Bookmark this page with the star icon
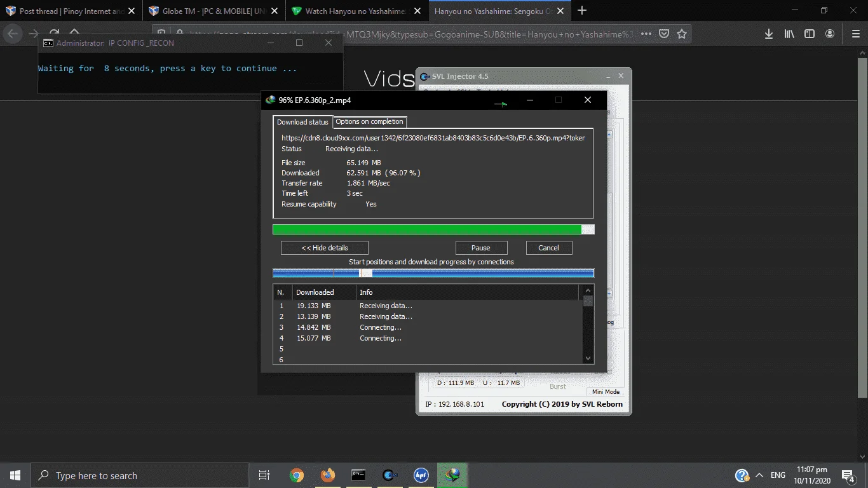The height and width of the screenshot is (488, 868). coord(682,34)
